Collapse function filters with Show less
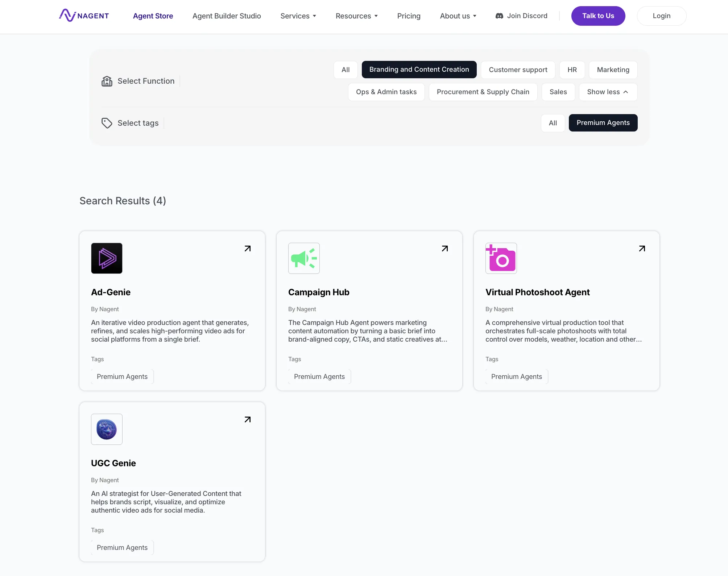 (x=608, y=92)
